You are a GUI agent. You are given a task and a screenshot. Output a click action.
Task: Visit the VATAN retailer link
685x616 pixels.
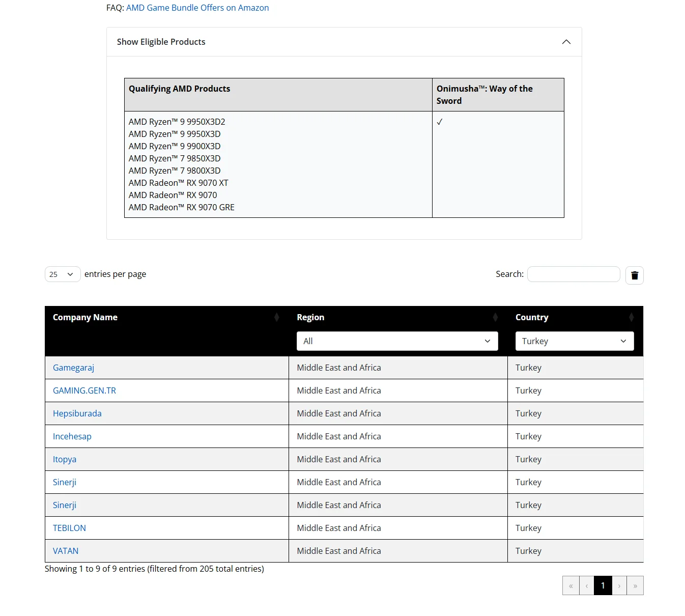[66, 551]
